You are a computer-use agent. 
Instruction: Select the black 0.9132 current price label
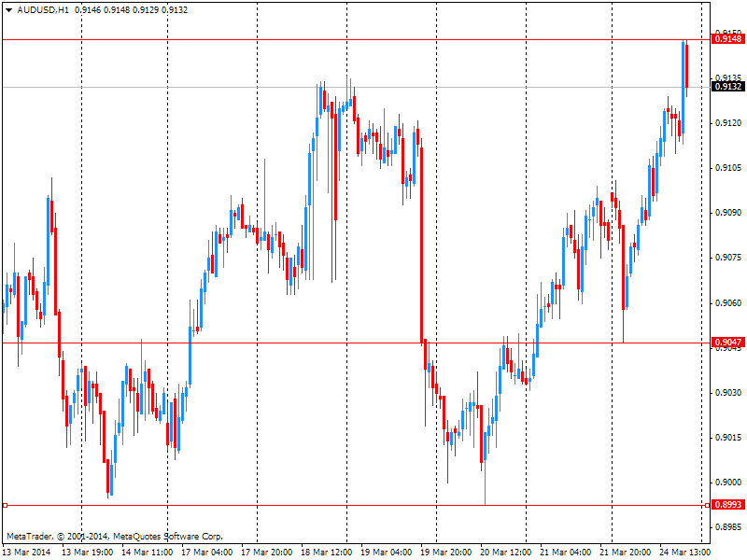pyautogui.click(x=728, y=86)
